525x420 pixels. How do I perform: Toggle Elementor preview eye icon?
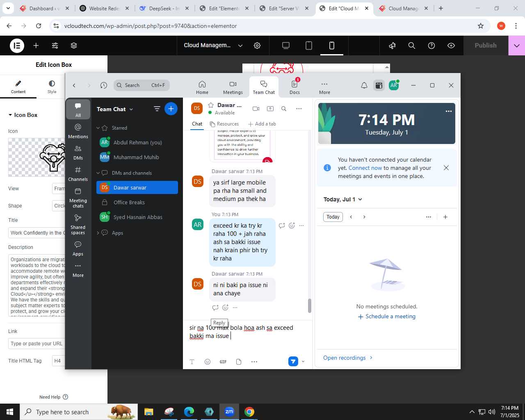(x=451, y=46)
